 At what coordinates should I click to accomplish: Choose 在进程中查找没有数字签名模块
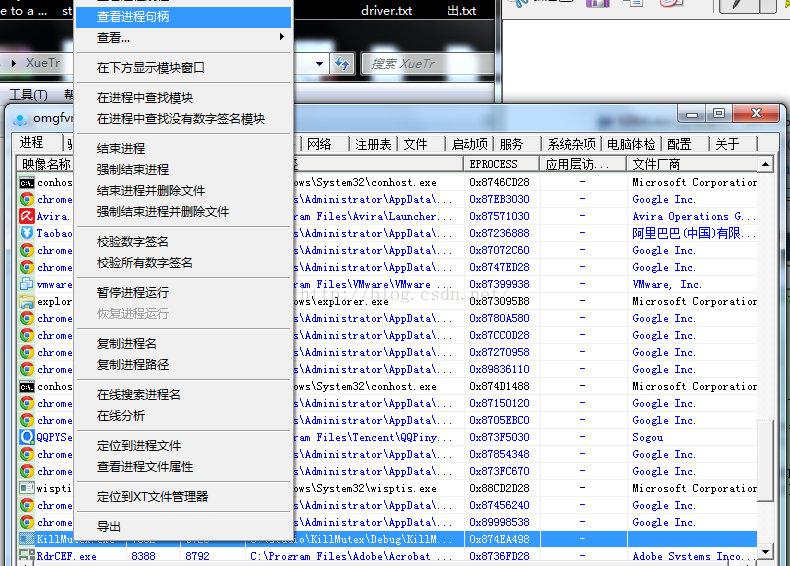click(183, 119)
